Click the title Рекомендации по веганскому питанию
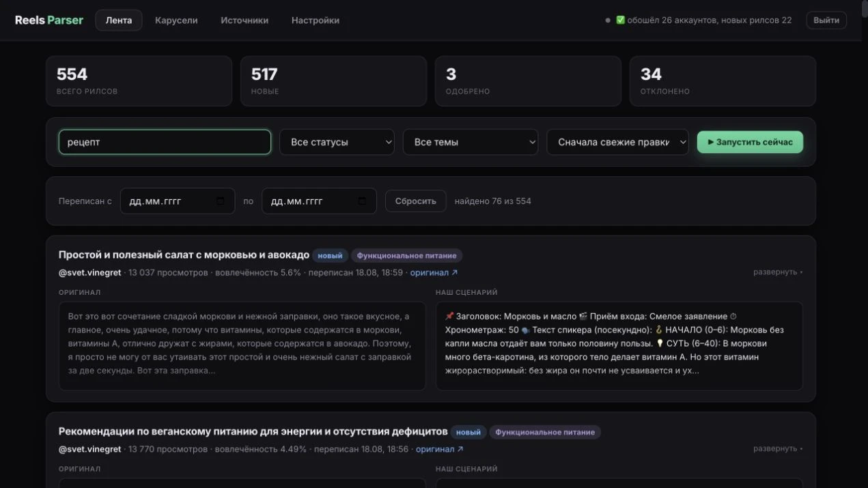 click(253, 431)
